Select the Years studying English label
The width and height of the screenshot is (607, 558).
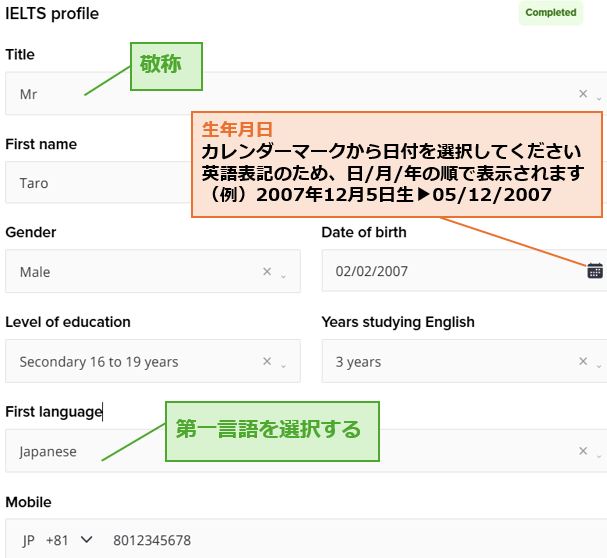click(398, 322)
